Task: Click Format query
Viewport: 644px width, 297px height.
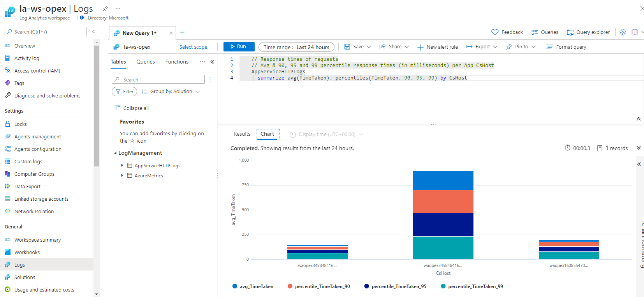Action: 566,47
